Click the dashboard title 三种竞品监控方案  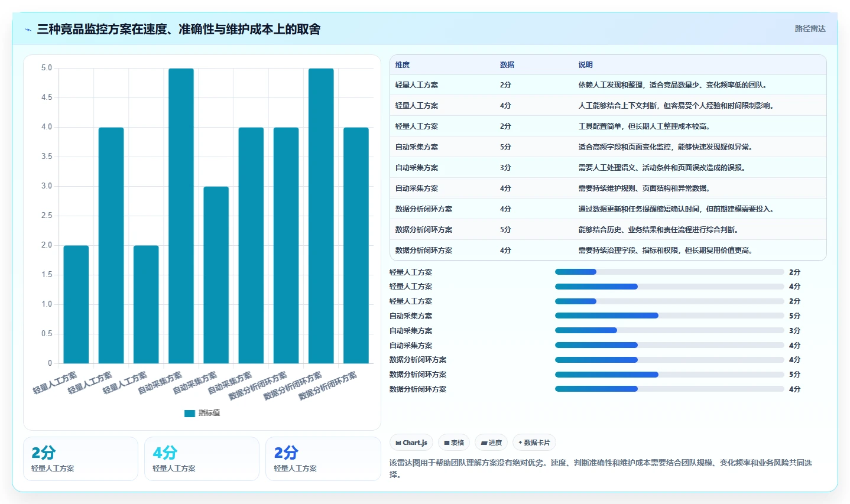point(179,29)
